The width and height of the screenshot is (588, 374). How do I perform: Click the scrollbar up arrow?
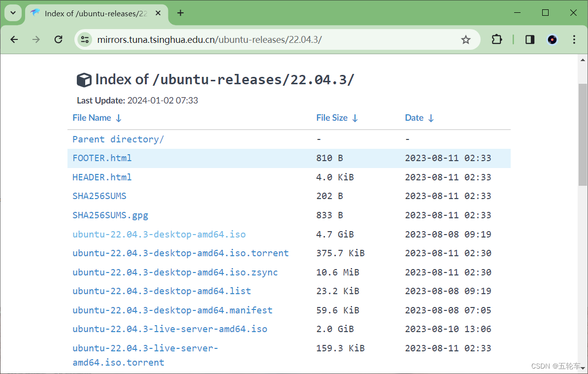[x=583, y=60]
